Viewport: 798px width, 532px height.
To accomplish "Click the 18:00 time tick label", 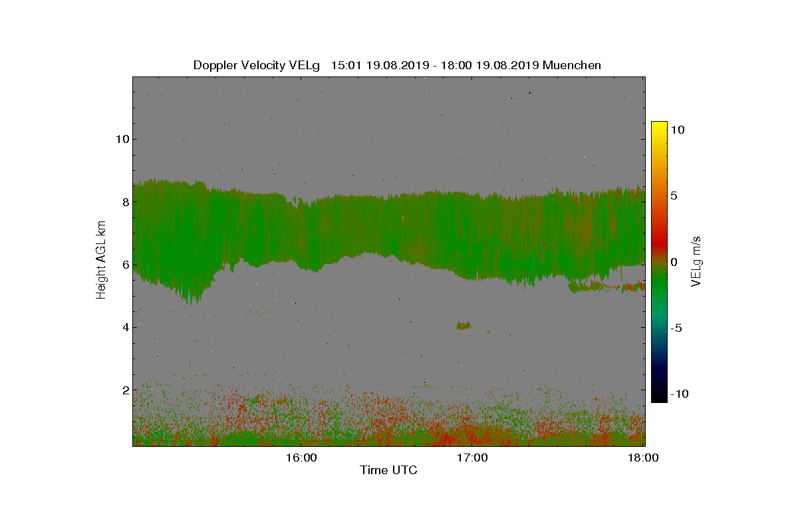I will pyautogui.click(x=644, y=458).
